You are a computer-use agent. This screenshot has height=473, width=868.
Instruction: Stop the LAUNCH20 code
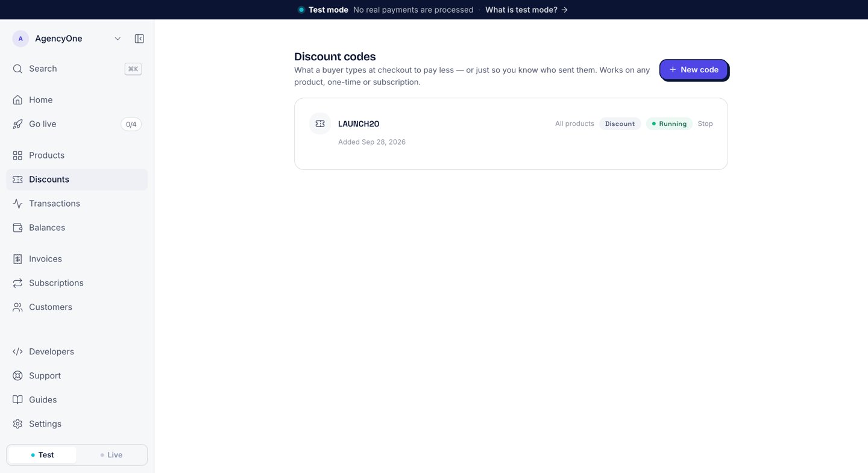(x=705, y=124)
